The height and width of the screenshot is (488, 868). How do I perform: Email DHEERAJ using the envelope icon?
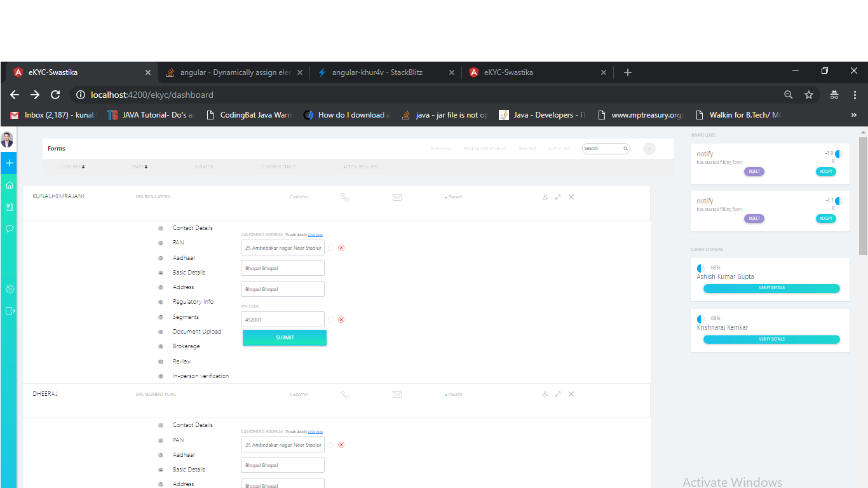coord(397,395)
